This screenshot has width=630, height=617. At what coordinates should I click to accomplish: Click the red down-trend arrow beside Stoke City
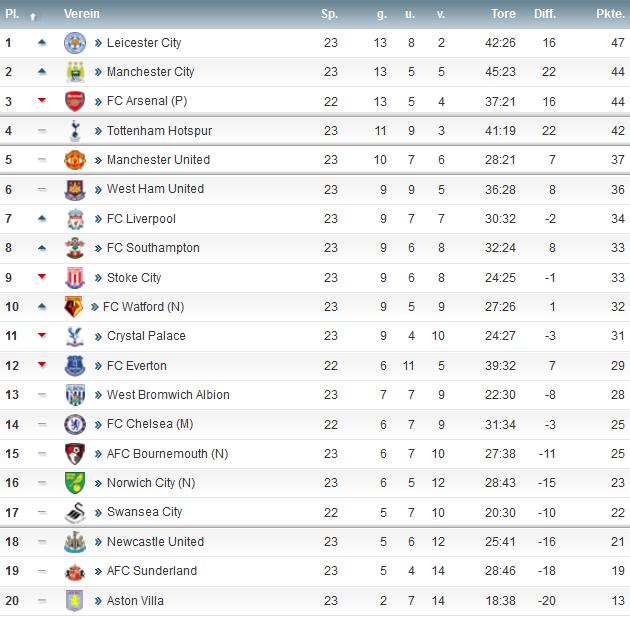point(42,276)
